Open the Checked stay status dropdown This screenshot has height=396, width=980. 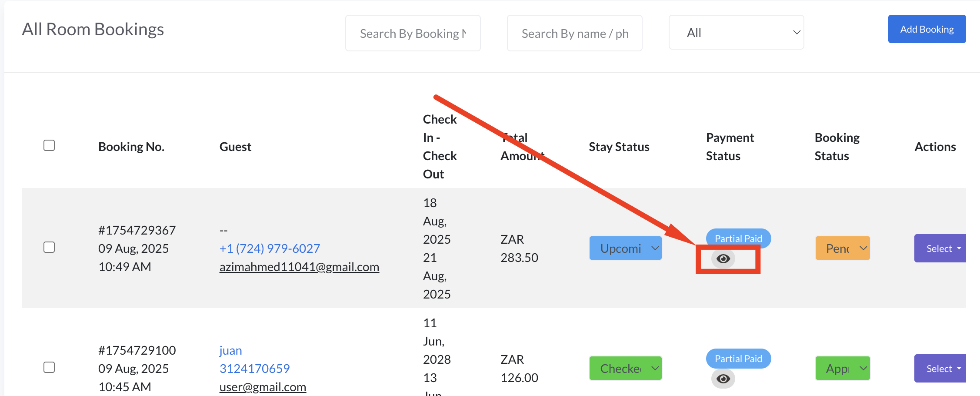[x=625, y=368]
